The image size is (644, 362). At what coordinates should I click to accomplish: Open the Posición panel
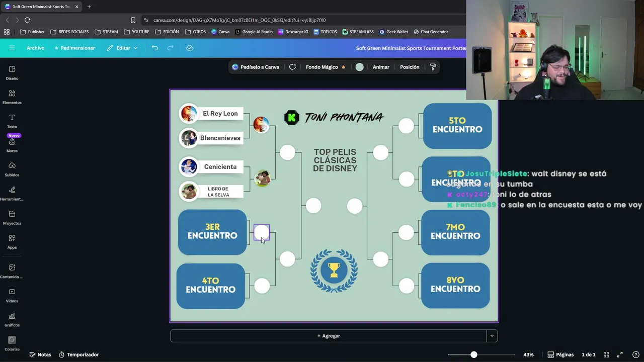[410, 67]
